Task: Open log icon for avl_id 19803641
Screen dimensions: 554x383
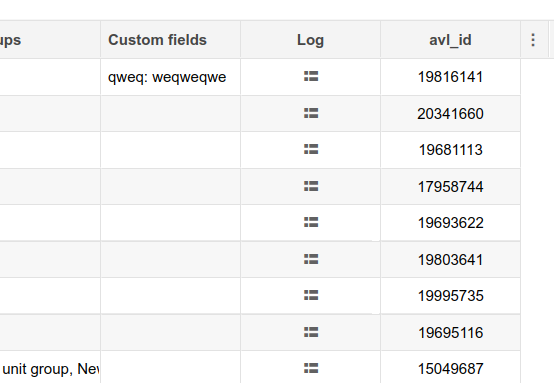Action: pyautogui.click(x=311, y=259)
